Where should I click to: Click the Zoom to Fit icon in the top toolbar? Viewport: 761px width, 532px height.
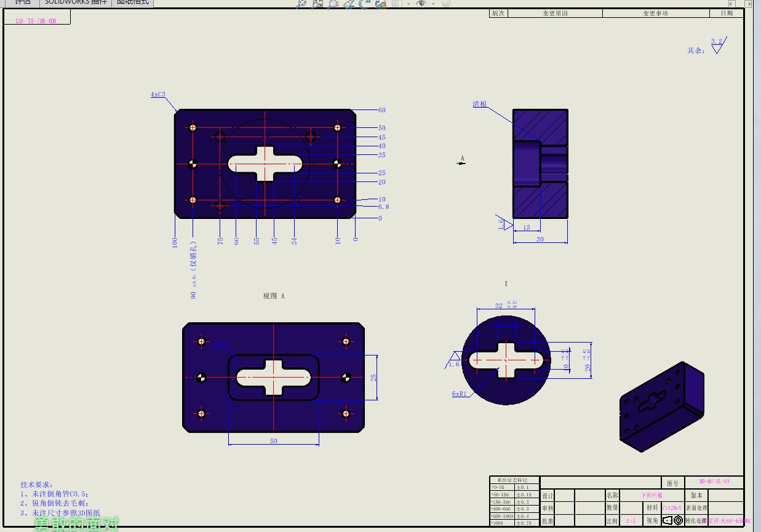[x=301, y=3]
